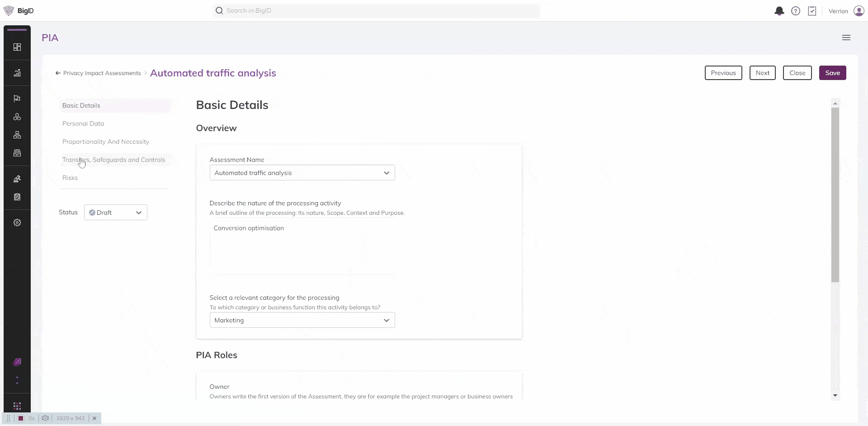The height and width of the screenshot is (426, 868).
Task: Open the Marketing category dropdown
Action: click(302, 320)
